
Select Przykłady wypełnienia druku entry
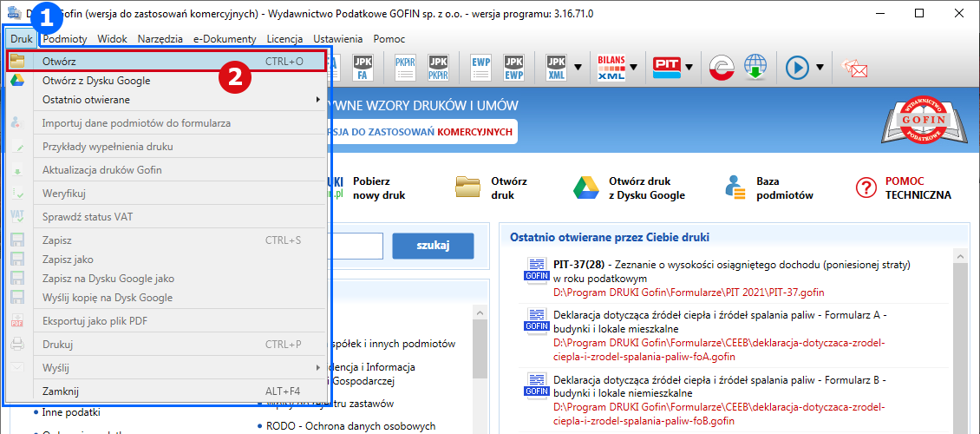167,147
